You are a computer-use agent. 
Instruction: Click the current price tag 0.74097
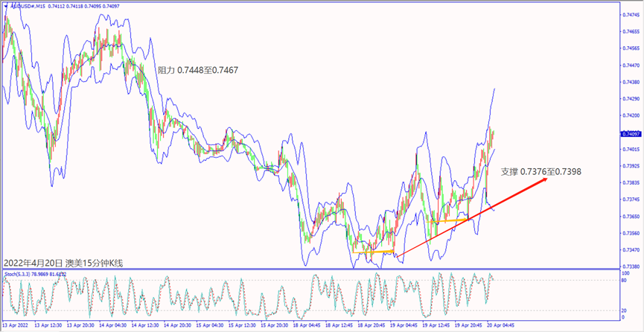click(x=629, y=134)
